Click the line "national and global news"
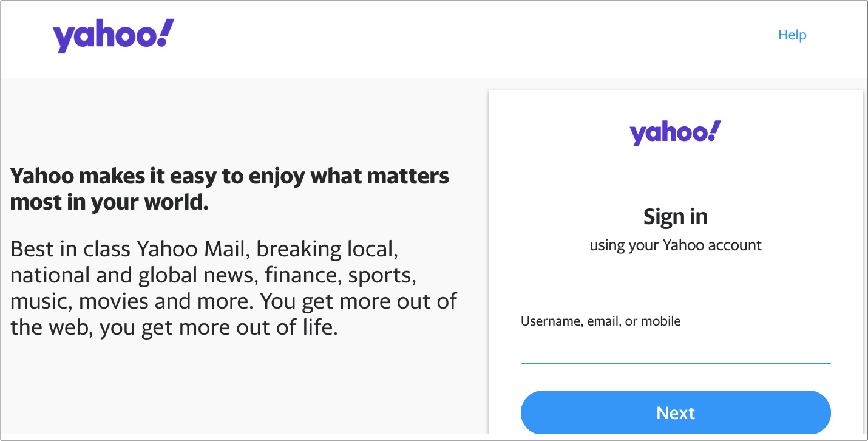 pyautogui.click(x=213, y=275)
